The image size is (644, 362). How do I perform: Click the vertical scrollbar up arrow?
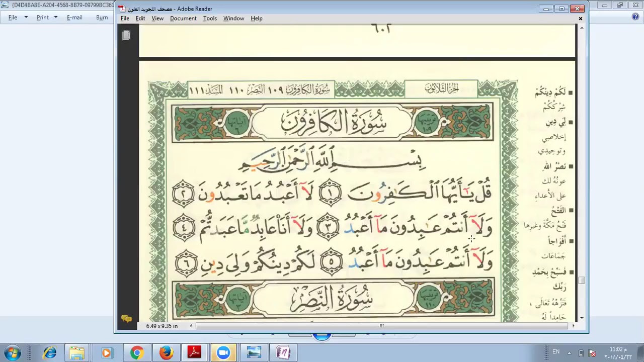[582, 27]
